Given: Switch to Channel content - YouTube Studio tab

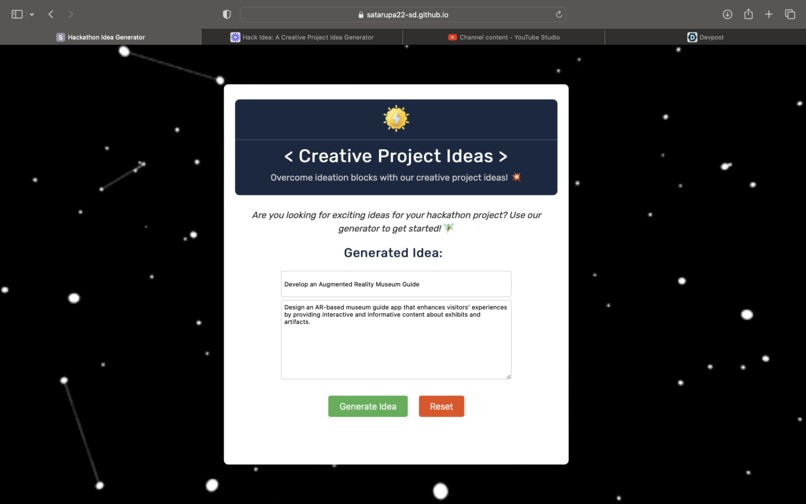Looking at the screenshot, I should [x=504, y=37].
